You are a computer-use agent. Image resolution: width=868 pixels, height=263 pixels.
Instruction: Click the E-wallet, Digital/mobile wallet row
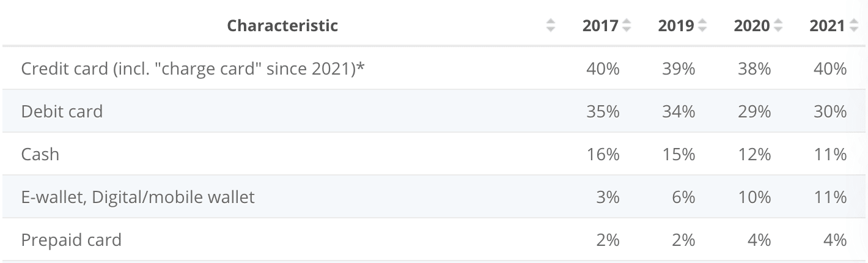coord(138,197)
